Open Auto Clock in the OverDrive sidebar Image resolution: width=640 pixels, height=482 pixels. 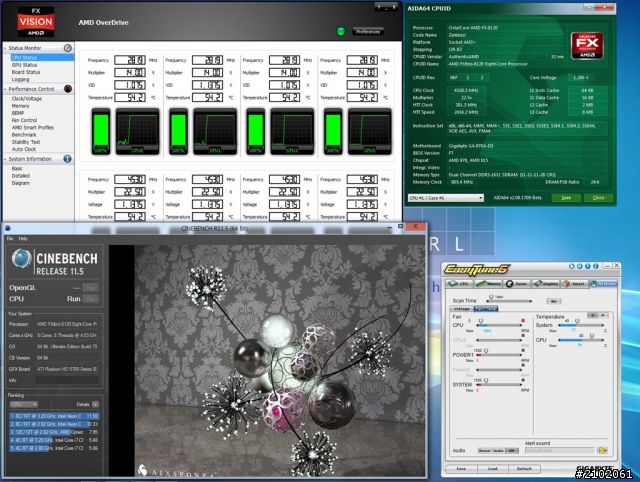tap(24, 149)
